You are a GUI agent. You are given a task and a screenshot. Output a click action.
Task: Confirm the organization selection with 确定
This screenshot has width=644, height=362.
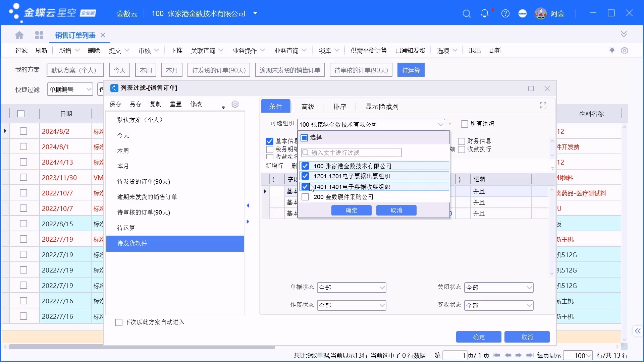coord(351,210)
